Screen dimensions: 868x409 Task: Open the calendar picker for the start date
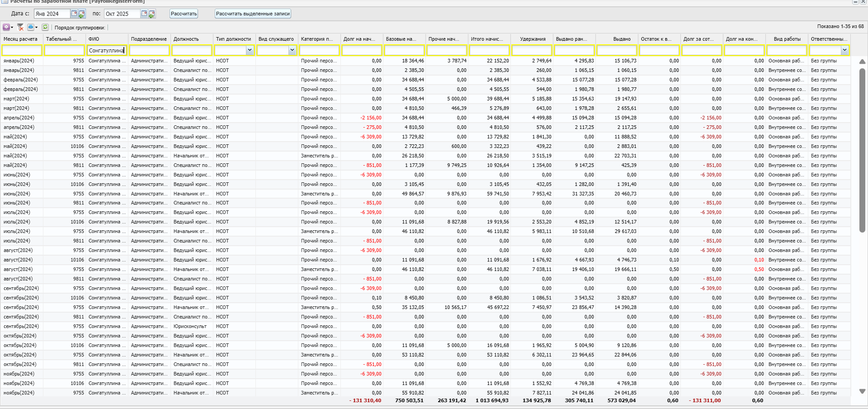pos(74,14)
